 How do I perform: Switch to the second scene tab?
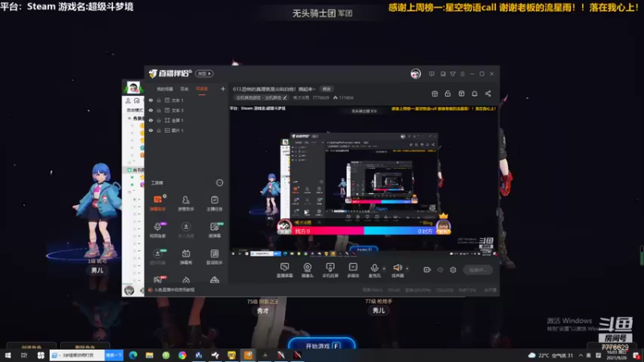184,88
